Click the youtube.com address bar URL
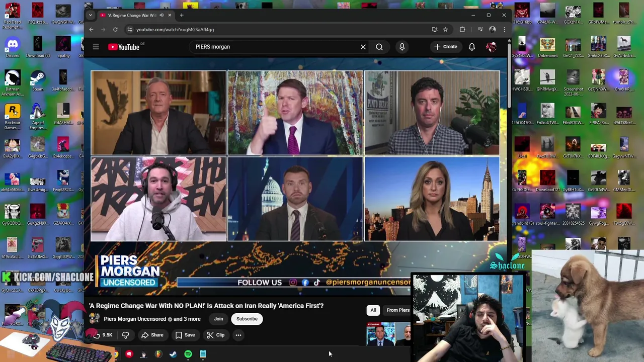 click(x=175, y=30)
